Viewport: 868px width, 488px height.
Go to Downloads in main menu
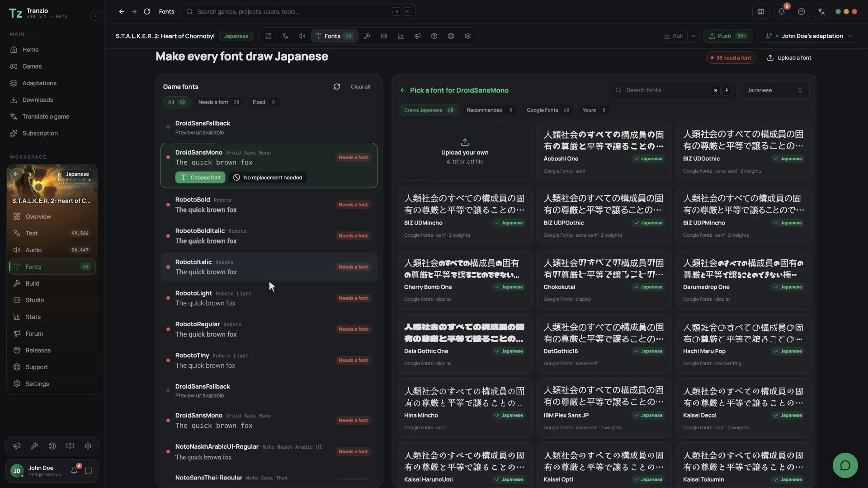point(52,100)
